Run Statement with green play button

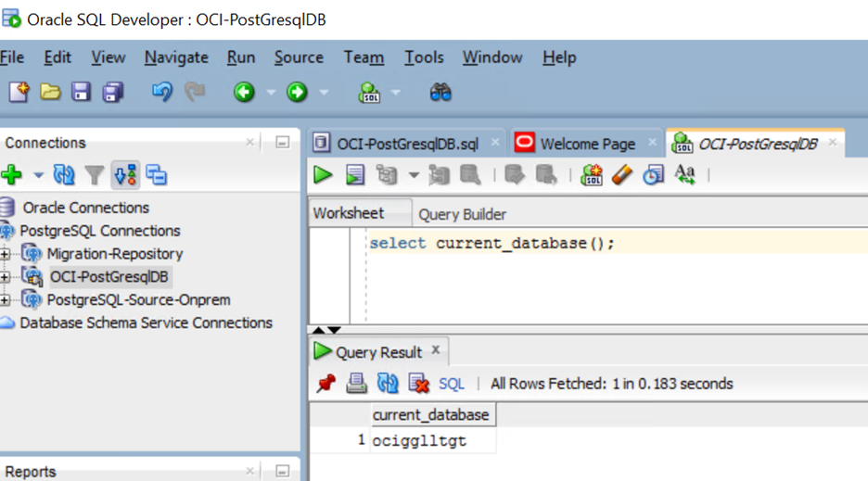pos(323,175)
